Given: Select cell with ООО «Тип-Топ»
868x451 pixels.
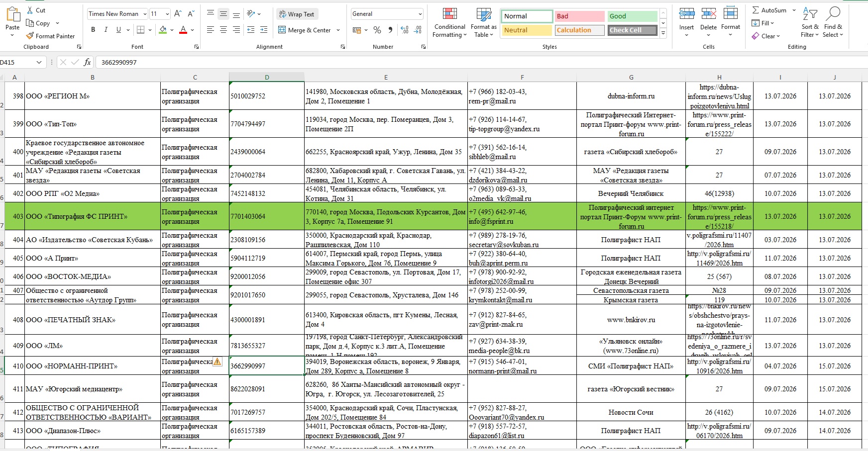Looking at the screenshot, I should click(x=93, y=124).
